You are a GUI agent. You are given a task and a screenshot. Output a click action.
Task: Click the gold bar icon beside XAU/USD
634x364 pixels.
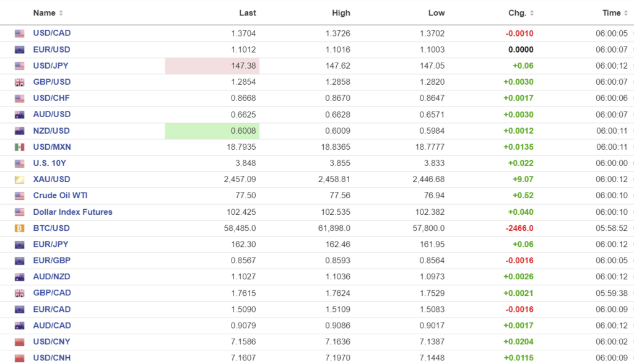[20, 180]
